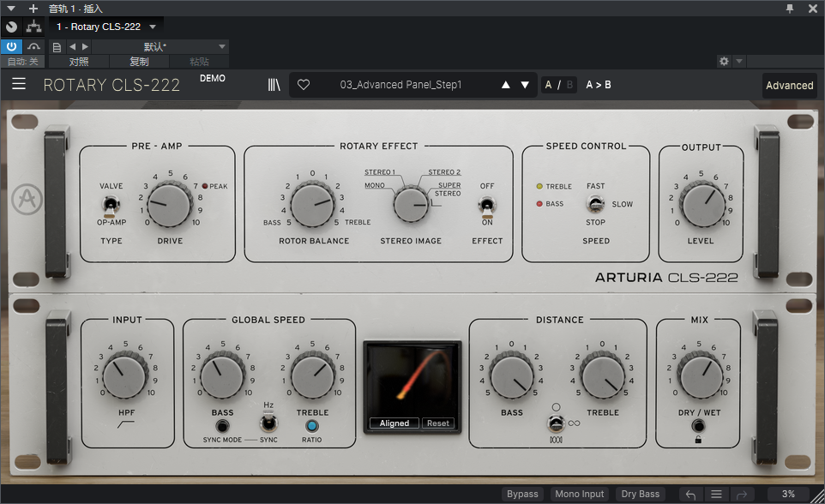Flip the Fast/Slow/Stop speed switch
The width and height of the screenshot is (825, 504).
click(595, 204)
